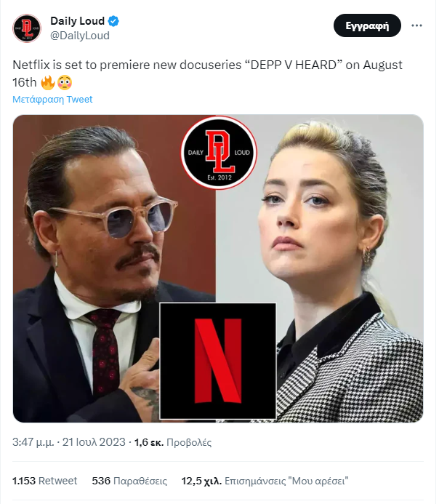The width and height of the screenshot is (447, 504).
Task: Show the 12,5 χιλ. "Μου αρέσει" likes
Action: 265,481
